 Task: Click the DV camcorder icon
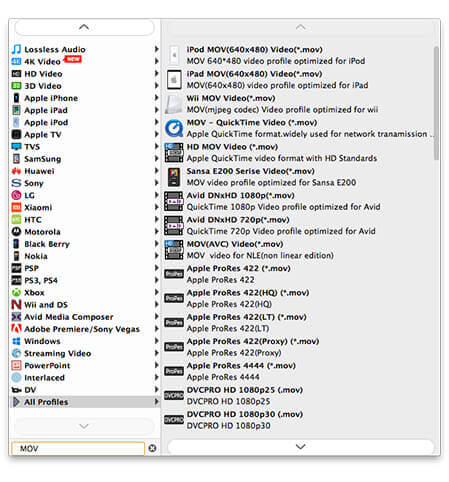(16, 390)
